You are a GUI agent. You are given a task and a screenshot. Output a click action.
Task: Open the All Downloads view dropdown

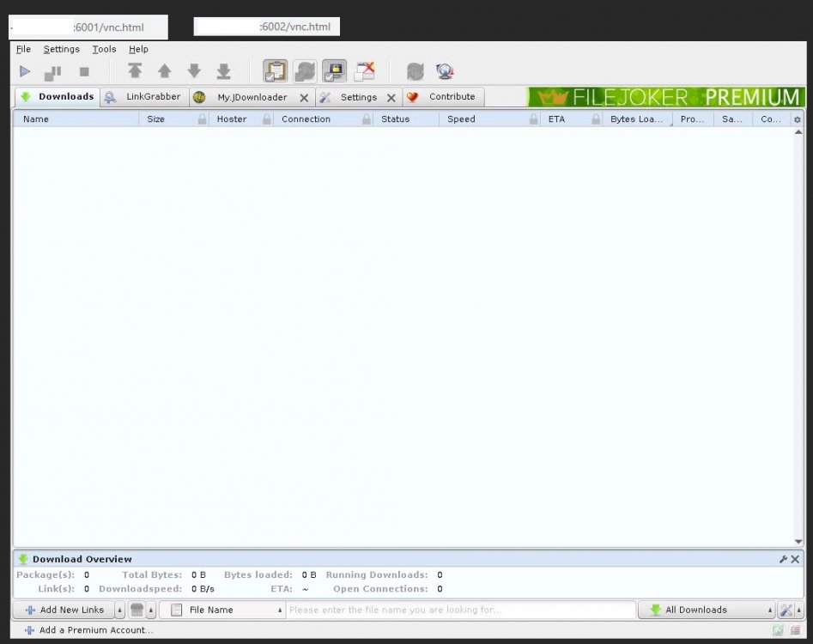pos(707,610)
